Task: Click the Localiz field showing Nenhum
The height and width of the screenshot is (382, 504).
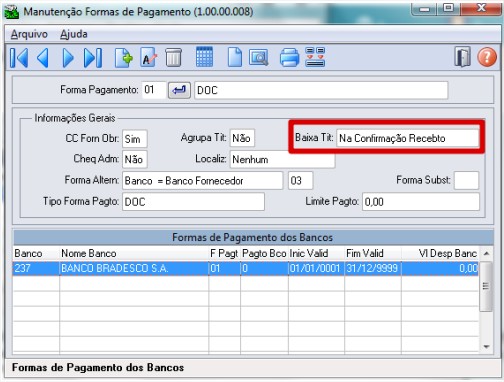Action: pyautogui.click(x=282, y=159)
